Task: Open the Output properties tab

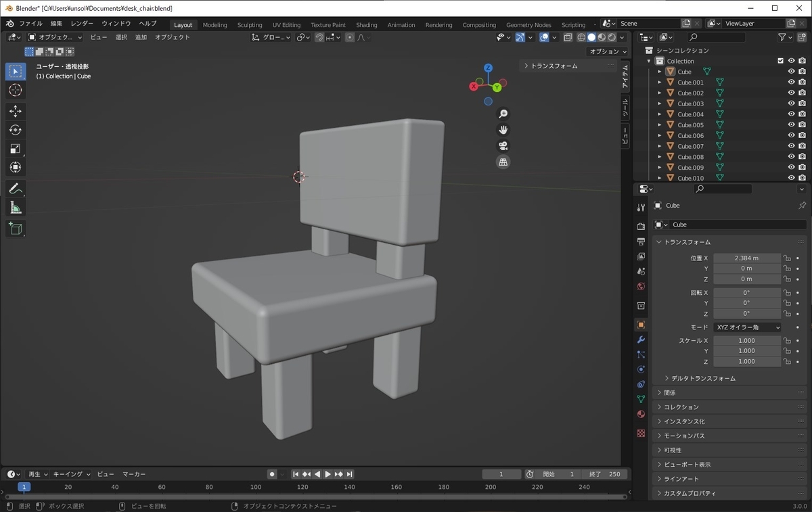Action: click(x=641, y=241)
